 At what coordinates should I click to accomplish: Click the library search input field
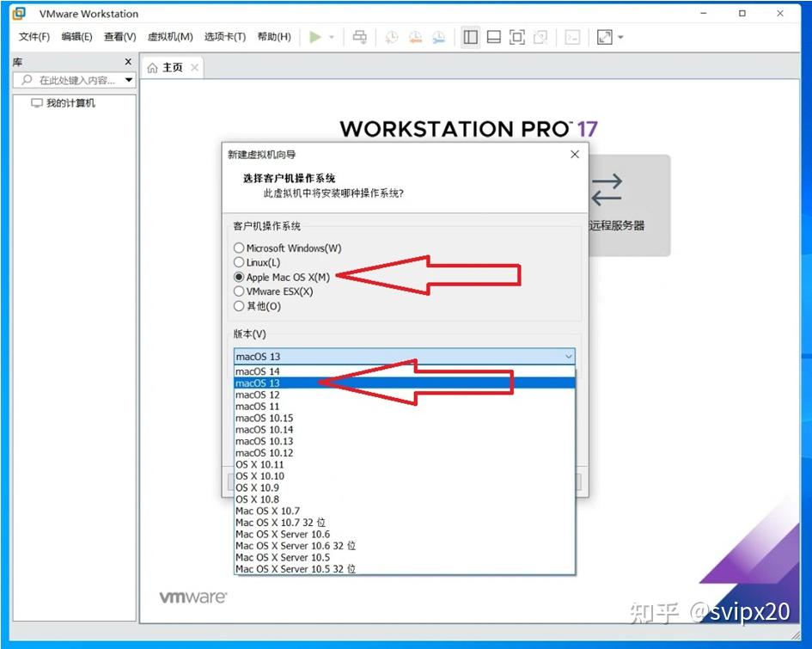[76, 80]
